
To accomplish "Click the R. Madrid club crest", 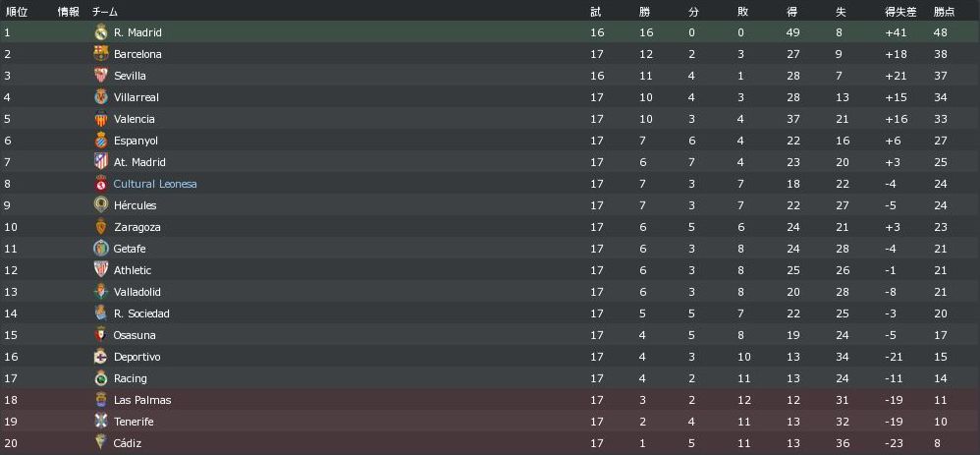I will (x=100, y=32).
